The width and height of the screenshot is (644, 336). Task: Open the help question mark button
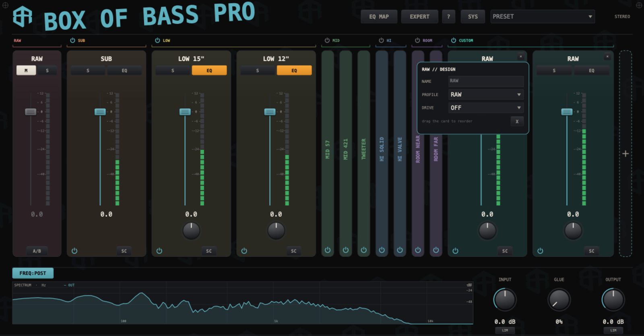pyautogui.click(x=448, y=16)
